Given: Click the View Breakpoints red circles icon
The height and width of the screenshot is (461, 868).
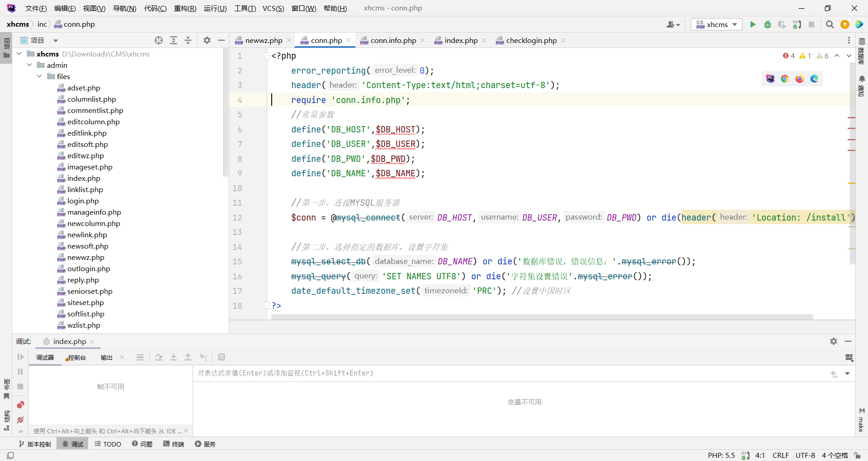Looking at the screenshot, I should [20, 405].
